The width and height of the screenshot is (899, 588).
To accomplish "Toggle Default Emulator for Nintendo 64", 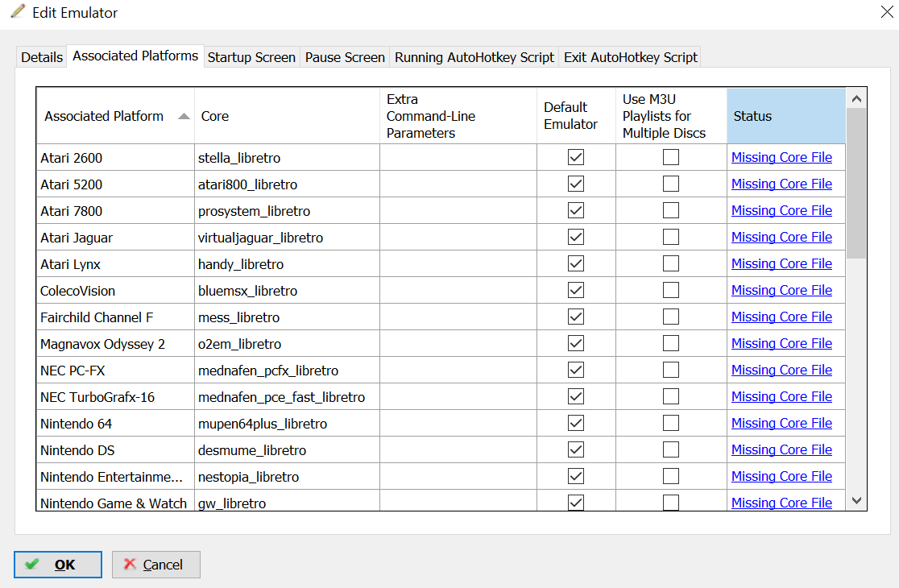I will pos(576,423).
